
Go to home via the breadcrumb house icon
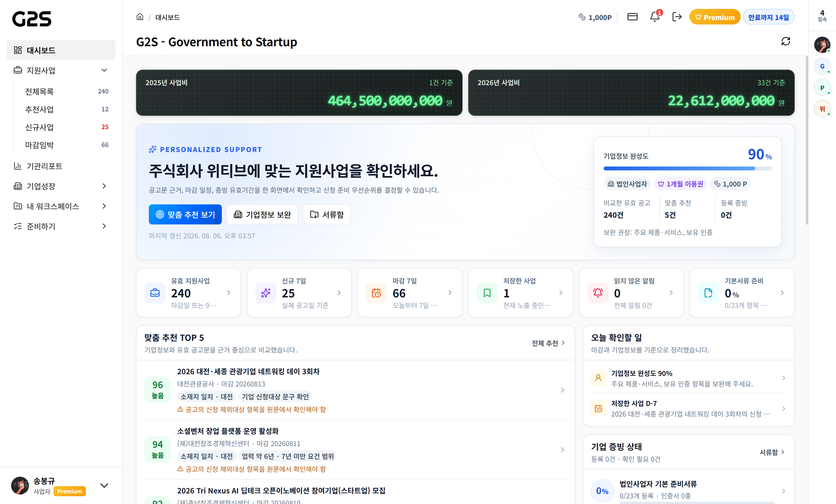click(x=140, y=17)
